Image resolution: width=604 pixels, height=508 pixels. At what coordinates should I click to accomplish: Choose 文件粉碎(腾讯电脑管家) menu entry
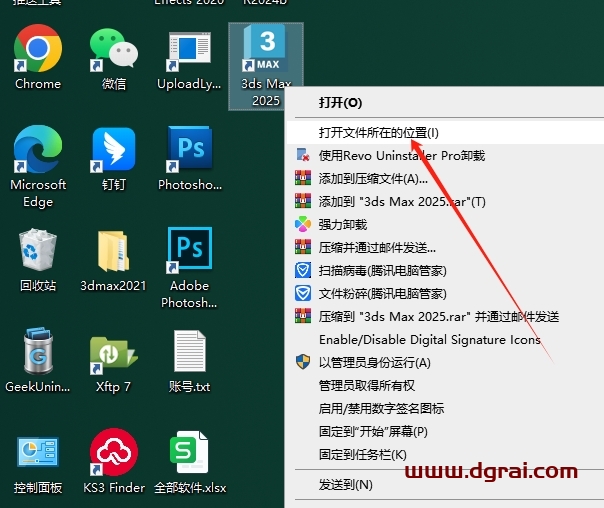[445, 294]
